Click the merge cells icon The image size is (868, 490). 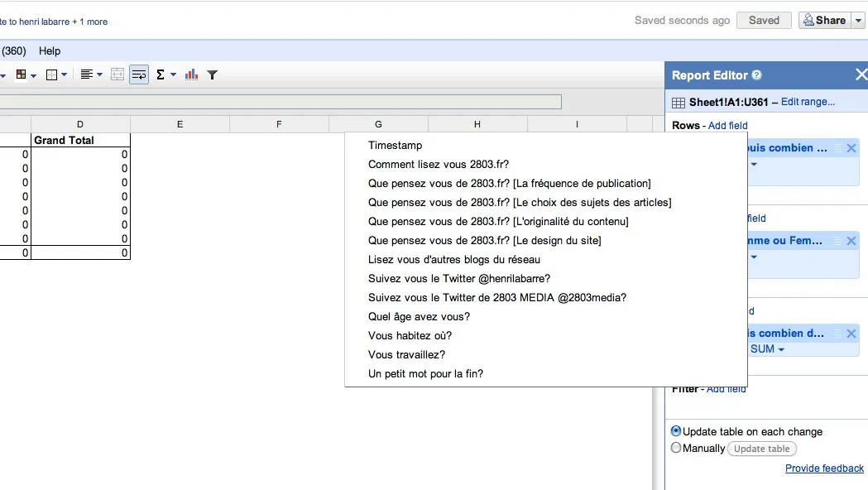(117, 74)
